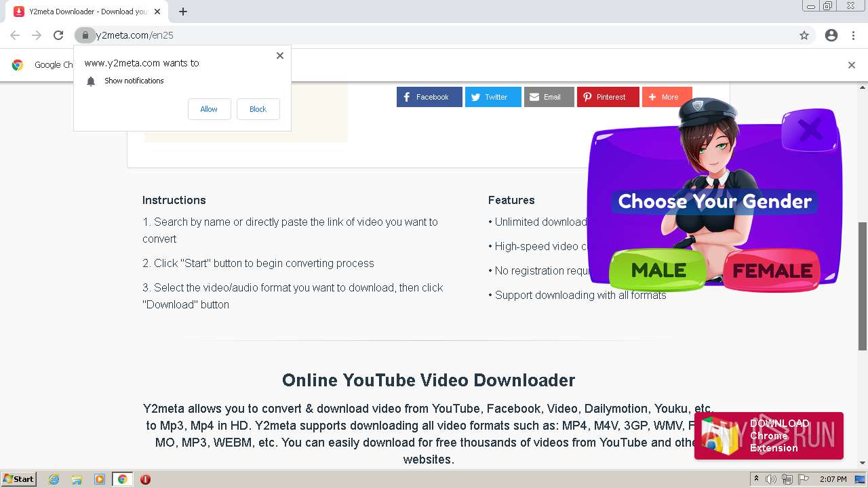
Task: Choose MALE in the ad
Action: click(658, 270)
